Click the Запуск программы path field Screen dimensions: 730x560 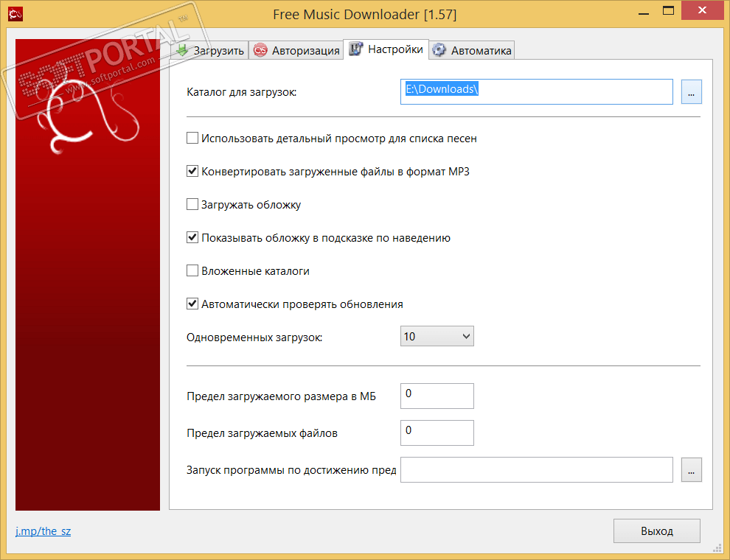536,470
